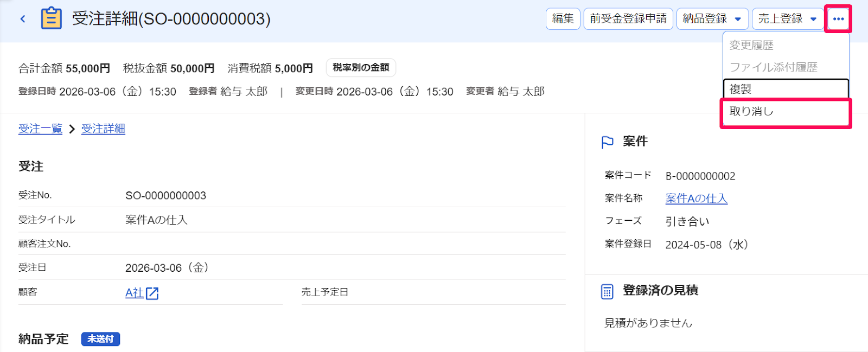Open the 税率別の金額 button

pyautogui.click(x=361, y=68)
